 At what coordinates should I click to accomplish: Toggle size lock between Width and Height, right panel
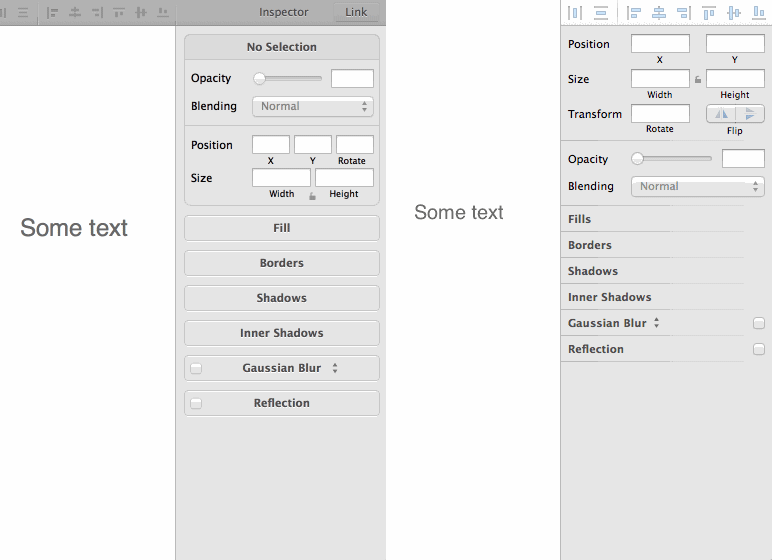698,79
